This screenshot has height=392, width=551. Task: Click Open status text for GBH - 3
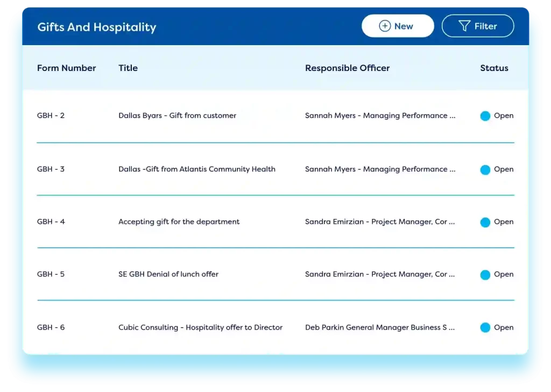[504, 169]
